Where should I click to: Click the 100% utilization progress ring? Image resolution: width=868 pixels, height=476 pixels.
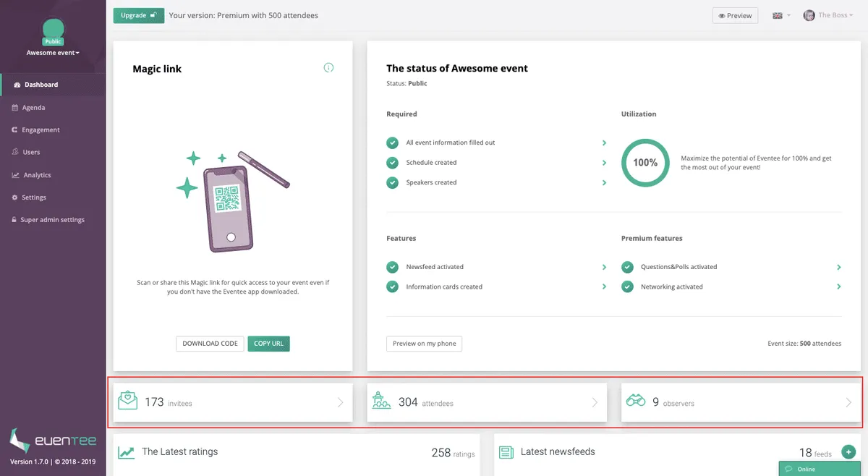[645, 162]
